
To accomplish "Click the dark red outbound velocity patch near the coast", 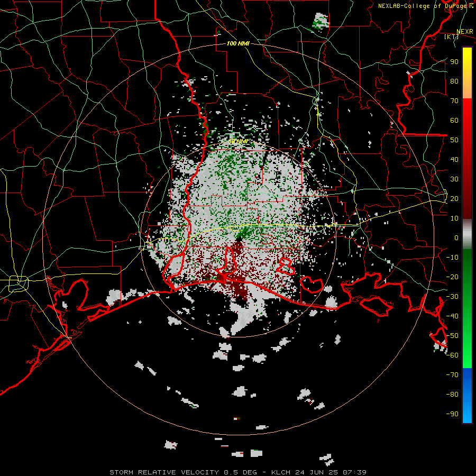I will [x=240, y=288].
